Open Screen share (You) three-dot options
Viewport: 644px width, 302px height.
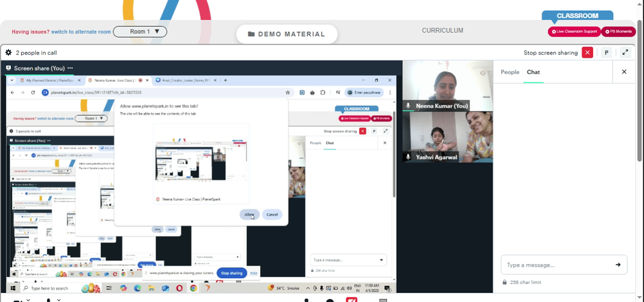point(70,68)
